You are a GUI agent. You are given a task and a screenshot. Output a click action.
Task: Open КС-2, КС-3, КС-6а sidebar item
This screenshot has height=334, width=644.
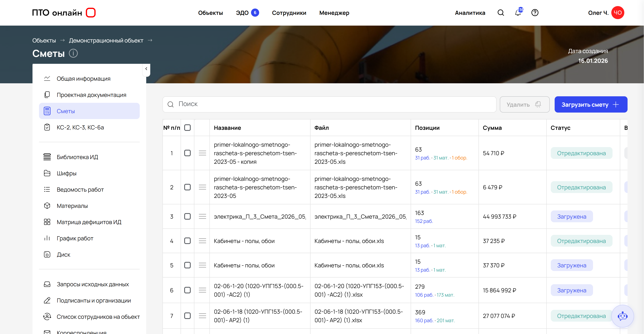click(89, 127)
